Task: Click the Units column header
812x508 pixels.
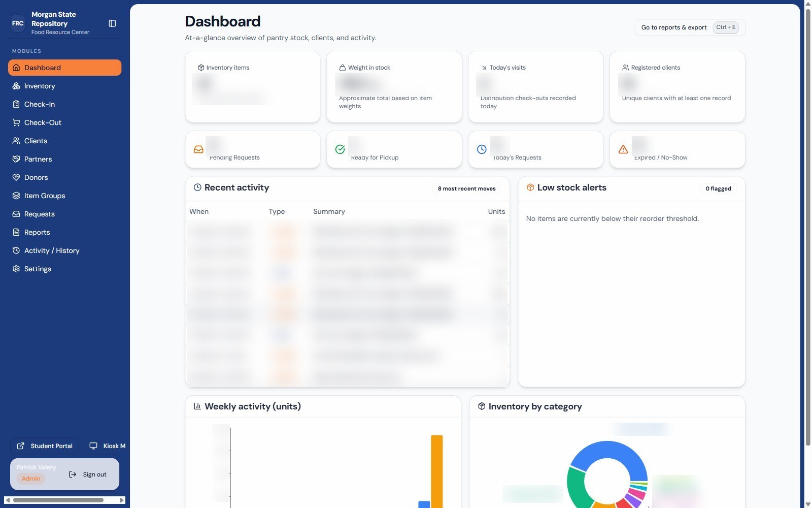Action: point(496,211)
